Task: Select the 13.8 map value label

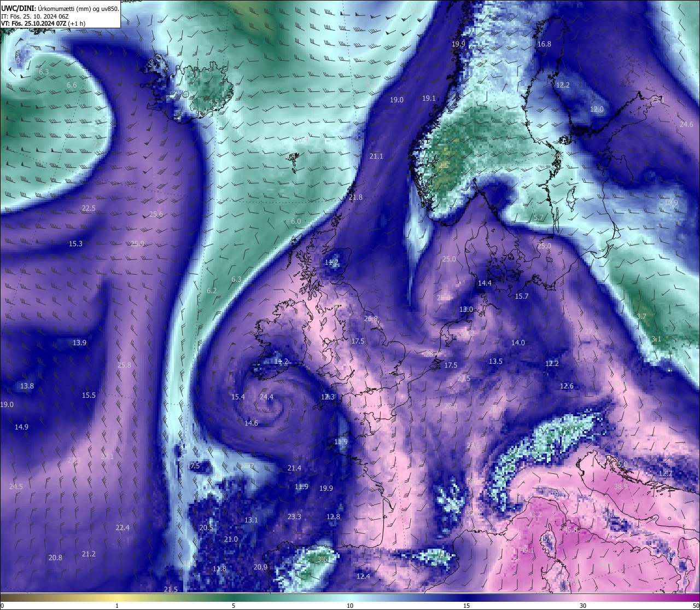Action: 27,386
